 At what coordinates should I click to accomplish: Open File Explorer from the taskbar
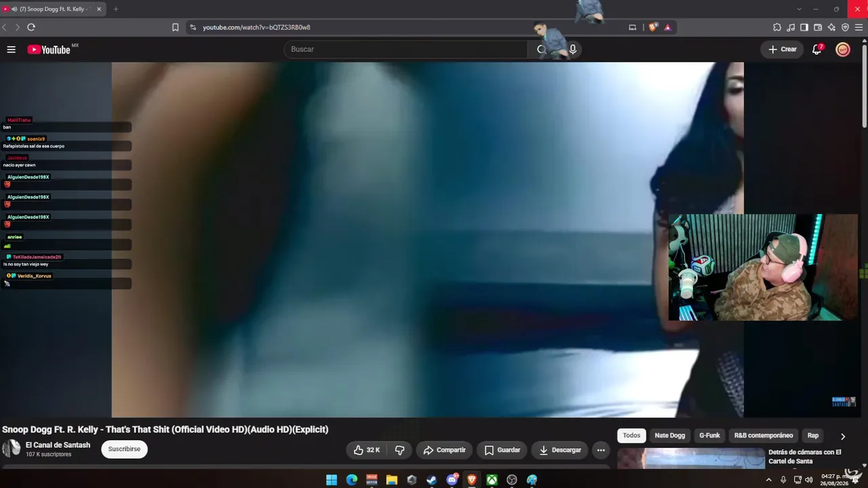391,480
